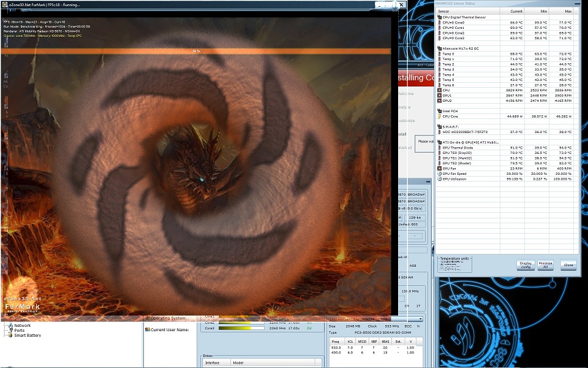Viewport: 588px width, 368px height.
Task: Click lightning power icon for CPU Core
Action: [440, 117]
